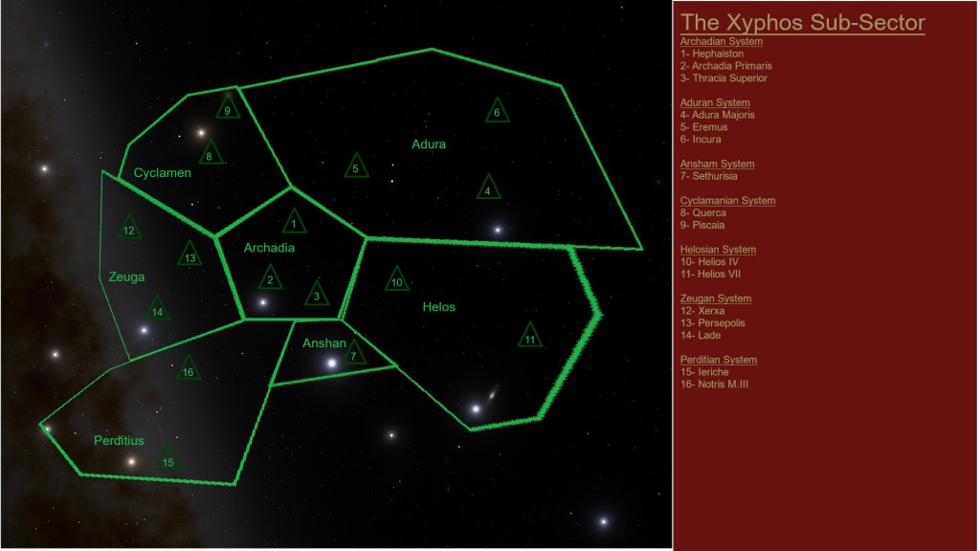
Task: Click triangle marker 16 on the map
Action: 189,369
